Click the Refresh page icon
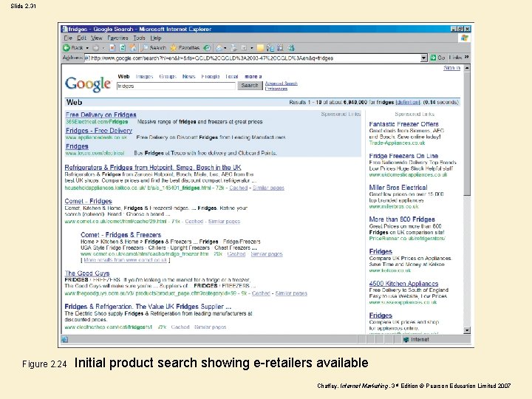The width and height of the screenshot is (532, 399). point(123,48)
